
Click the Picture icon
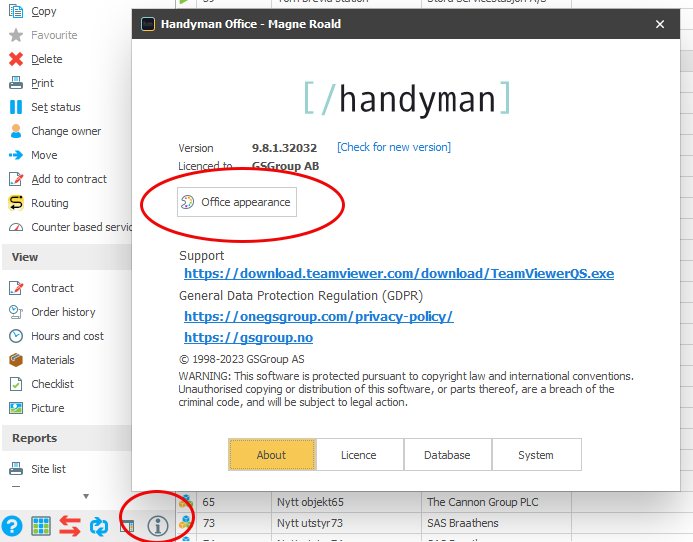pyautogui.click(x=16, y=408)
